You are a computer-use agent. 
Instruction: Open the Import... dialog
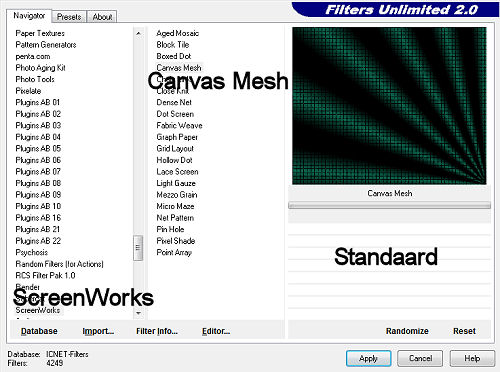pos(98,331)
